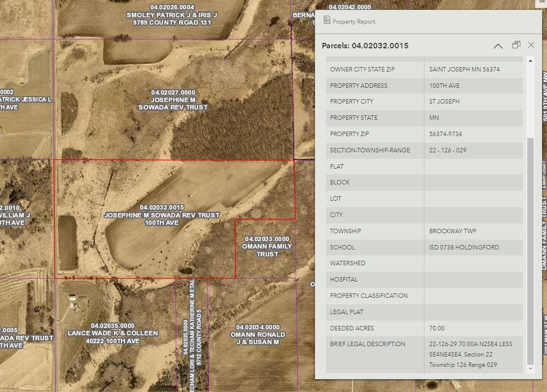Select the Lance Wade K & Colleen parcel

(x=113, y=333)
